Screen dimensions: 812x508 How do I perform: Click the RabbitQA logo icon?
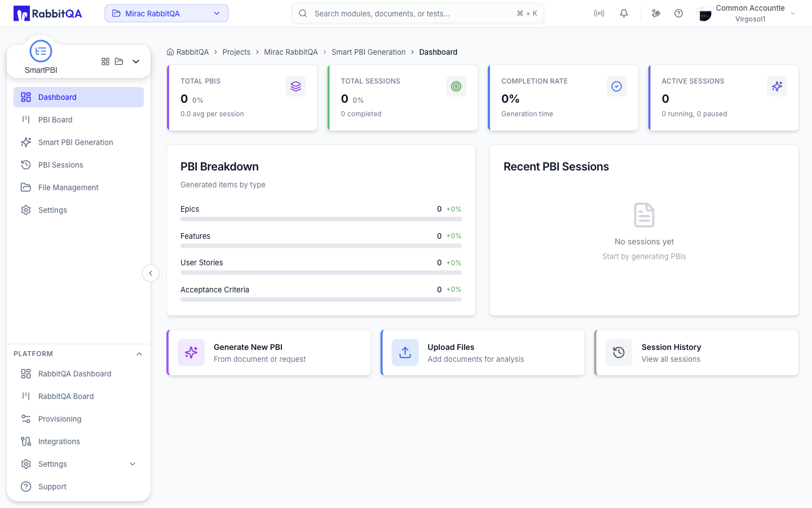coord(21,14)
